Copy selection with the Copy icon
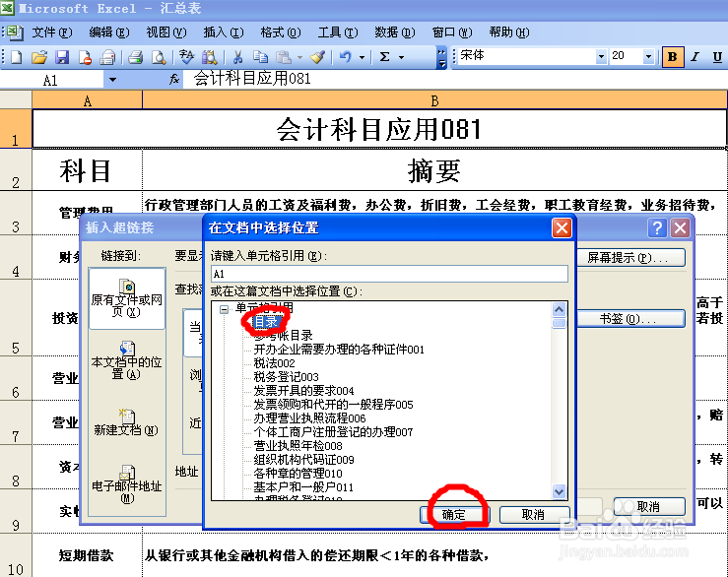 [260, 57]
